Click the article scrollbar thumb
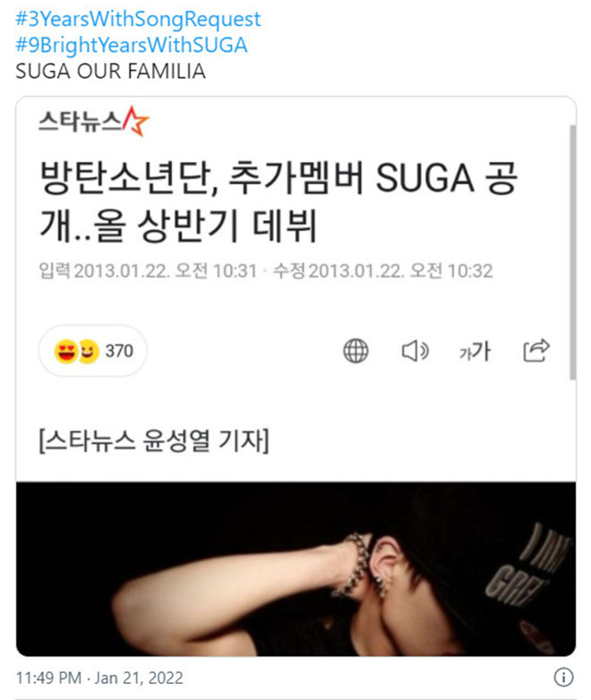The width and height of the screenshot is (591, 700). tap(573, 252)
